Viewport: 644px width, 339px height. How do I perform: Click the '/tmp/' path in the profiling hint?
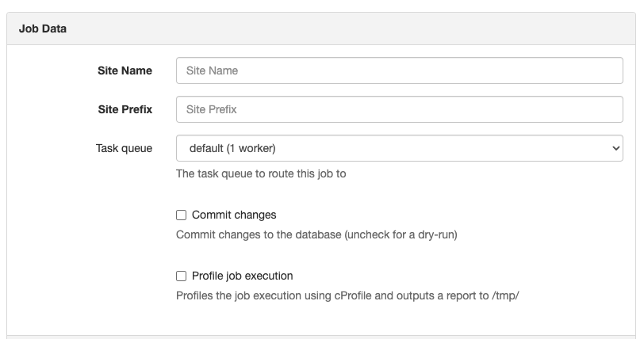pyautogui.click(x=505, y=295)
